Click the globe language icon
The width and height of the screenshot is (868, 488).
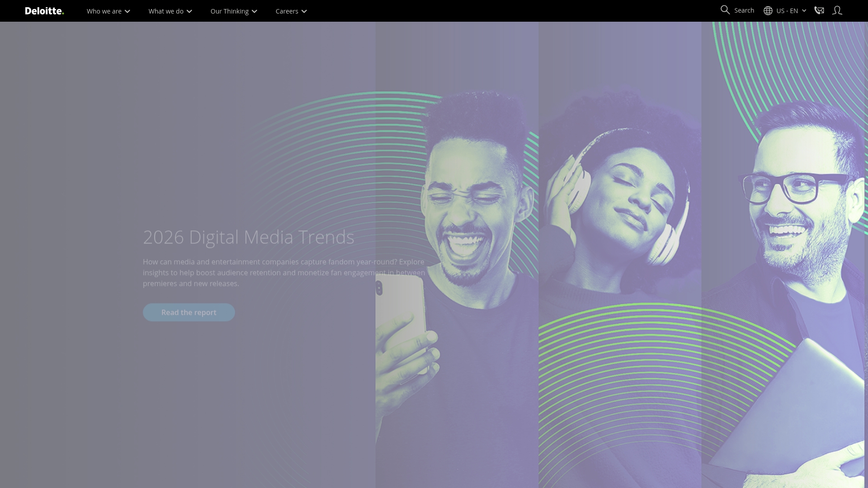tap(767, 10)
